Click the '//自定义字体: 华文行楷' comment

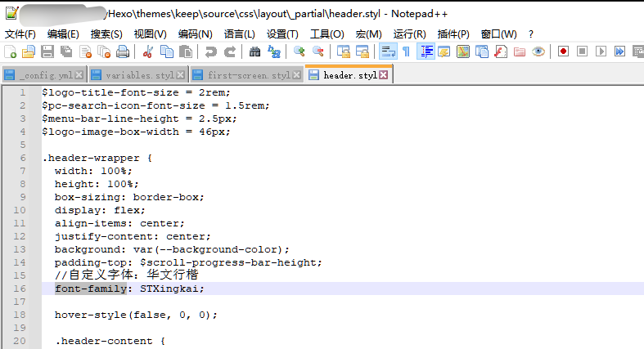pos(127,275)
